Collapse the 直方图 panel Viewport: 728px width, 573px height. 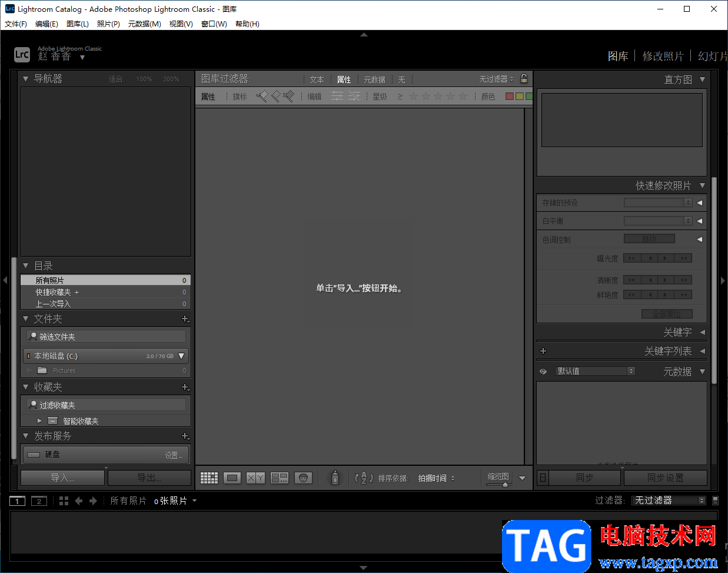click(702, 80)
